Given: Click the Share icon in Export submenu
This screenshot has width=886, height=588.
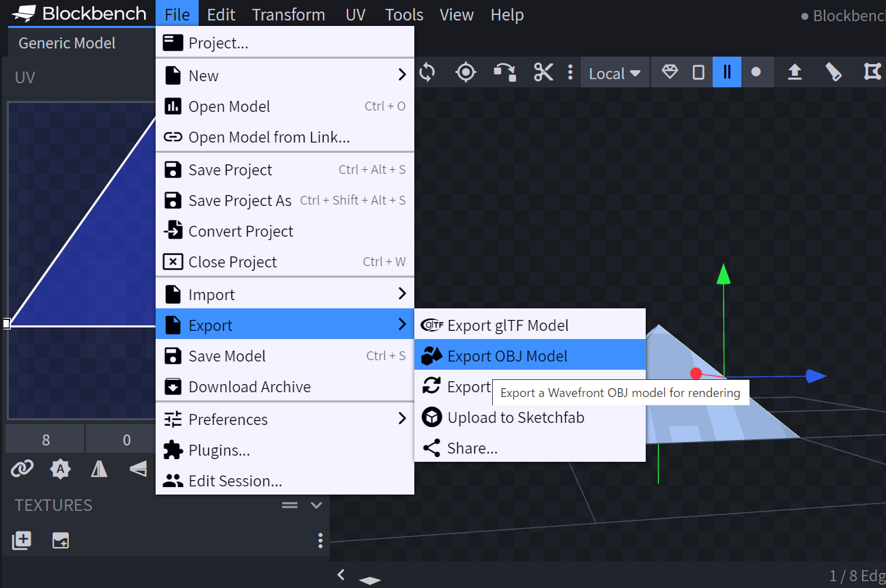Looking at the screenshot, I should (431, 448).
